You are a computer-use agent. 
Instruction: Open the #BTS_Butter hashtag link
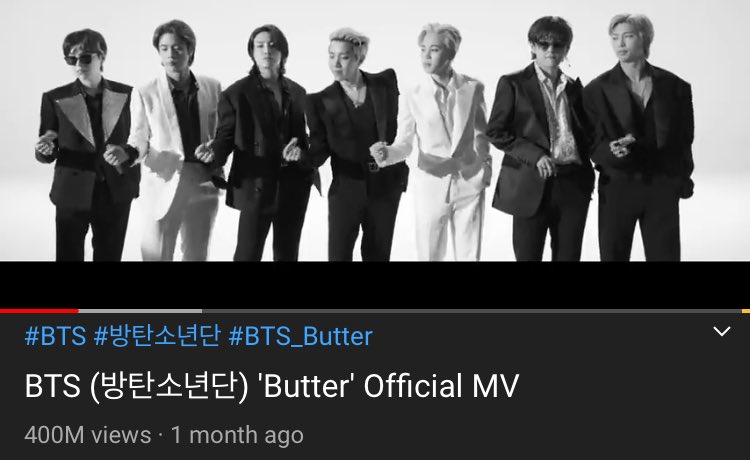tap(300, 336)
